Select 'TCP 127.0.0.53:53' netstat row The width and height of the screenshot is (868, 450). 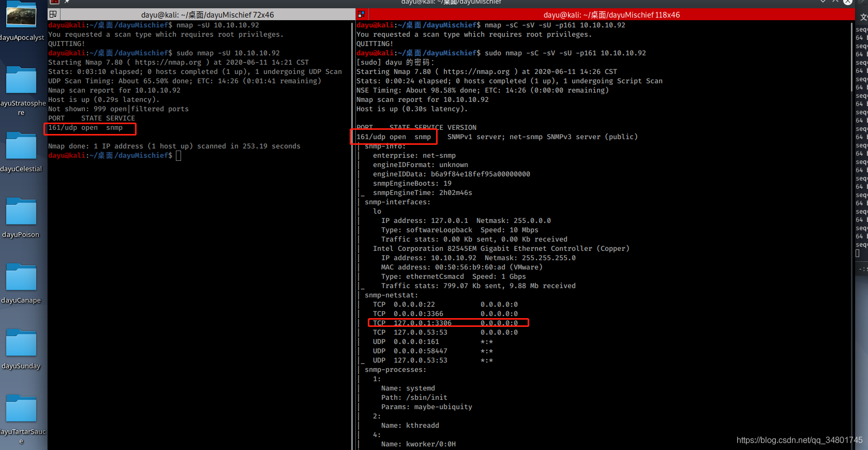[445, 332]
